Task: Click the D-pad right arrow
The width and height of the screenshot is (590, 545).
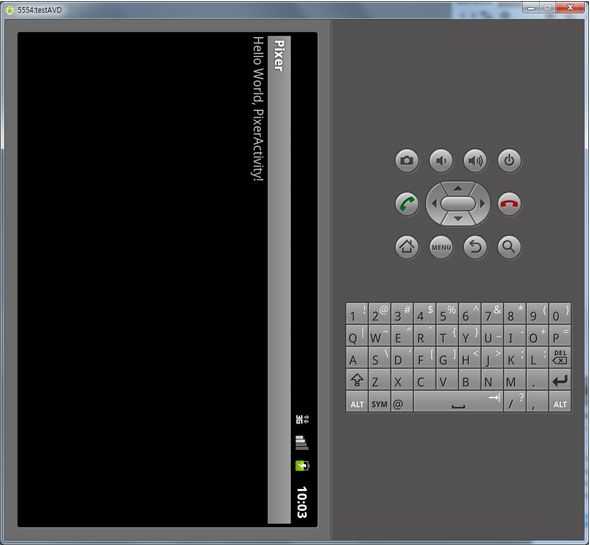Action: point(482,204)
